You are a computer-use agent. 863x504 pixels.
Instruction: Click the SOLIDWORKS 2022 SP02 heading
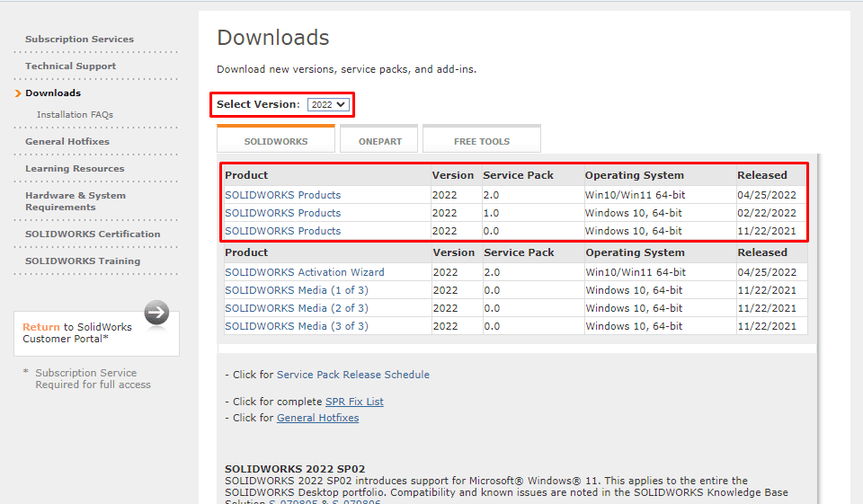295,469
